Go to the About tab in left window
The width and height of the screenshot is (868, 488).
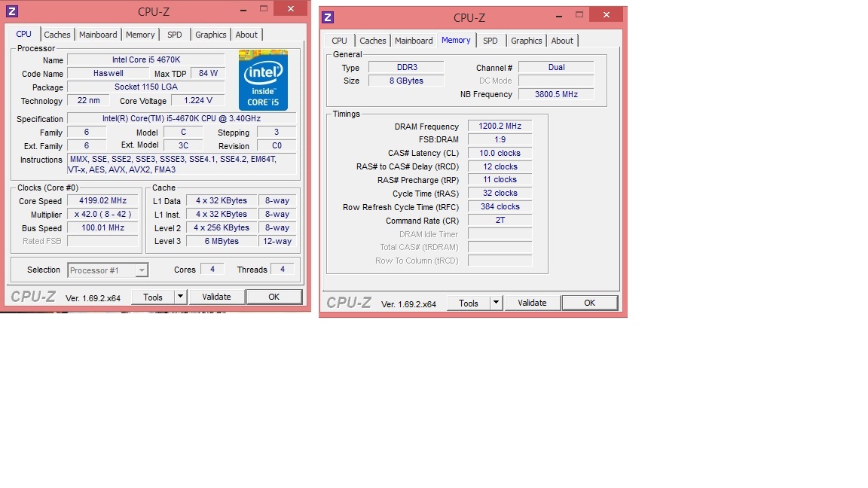click(x=246, y=35)
